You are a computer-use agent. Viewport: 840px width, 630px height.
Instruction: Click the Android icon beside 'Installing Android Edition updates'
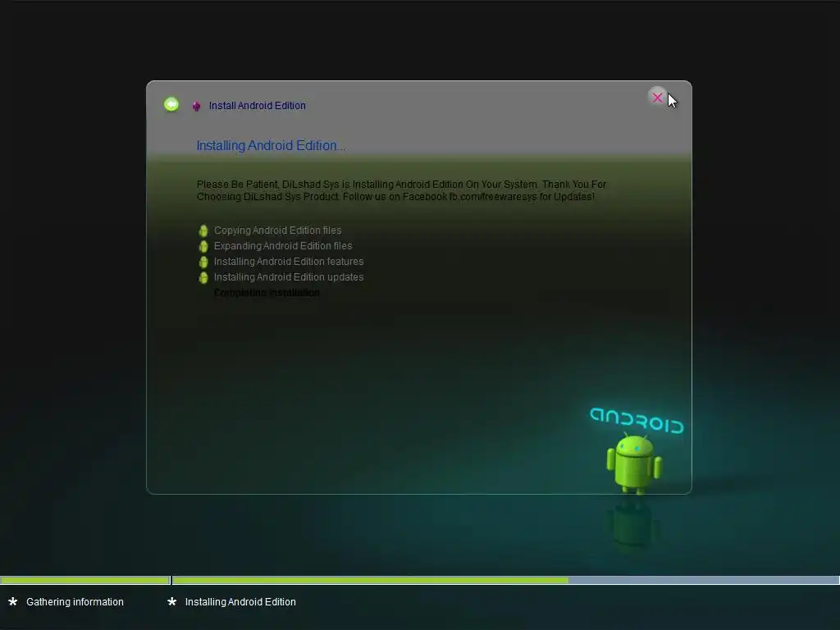203,277
